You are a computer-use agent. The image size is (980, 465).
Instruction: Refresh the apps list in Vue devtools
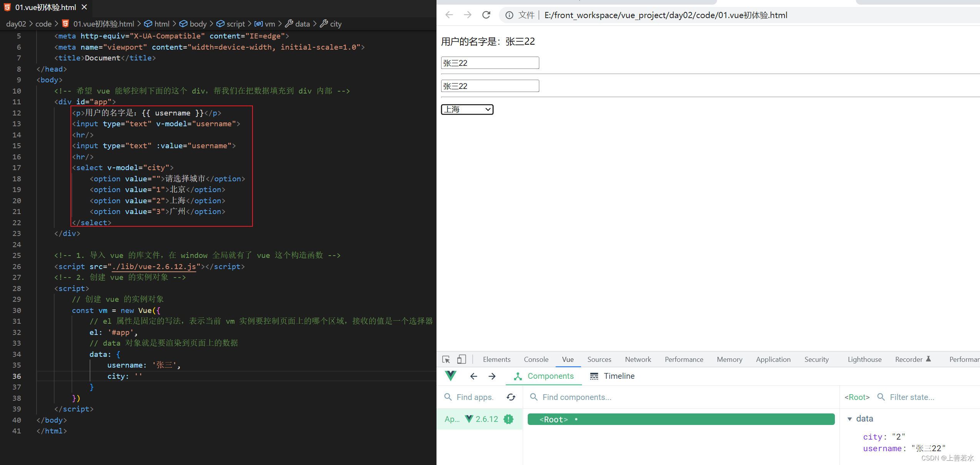pyautogui.click(x=511, y=397)
